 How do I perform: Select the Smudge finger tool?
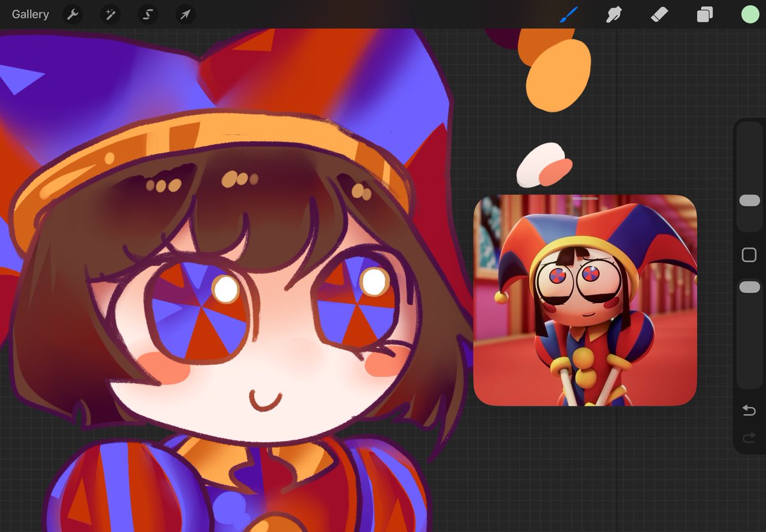(614, 14)
